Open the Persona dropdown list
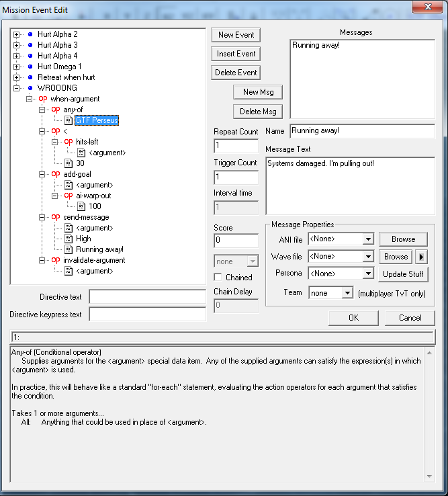The width and height of the screenshot is (448, 496). (x=367, y=274)
